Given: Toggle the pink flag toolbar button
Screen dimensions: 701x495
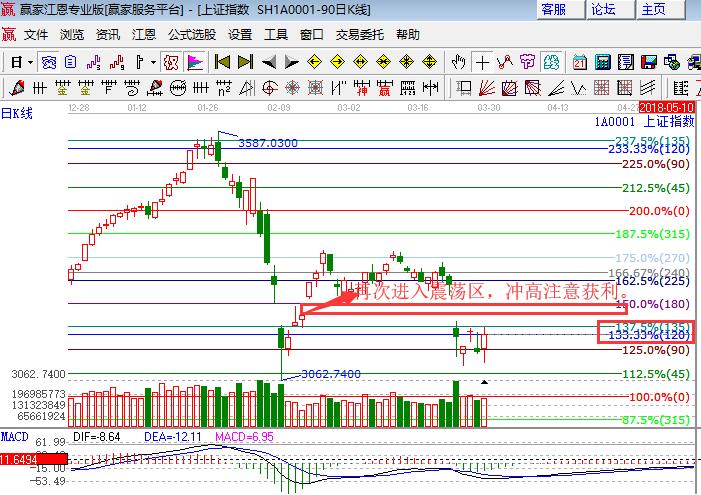Looking at the screenshot, I should click(194, 62).
